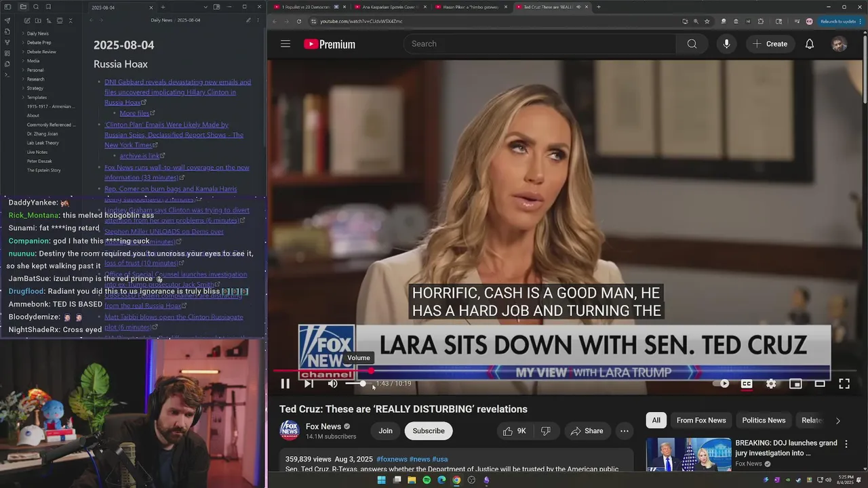Open more actions ellipsis under the video
This screenshot has height=488, width=868.
(625, 431)
